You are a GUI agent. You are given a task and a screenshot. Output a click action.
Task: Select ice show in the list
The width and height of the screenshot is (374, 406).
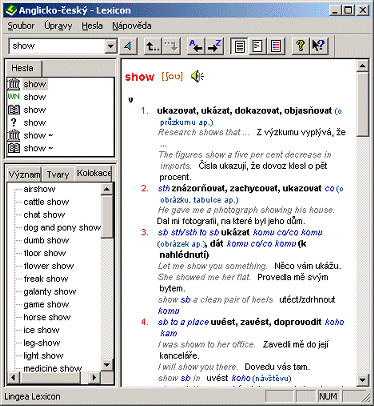41,330
